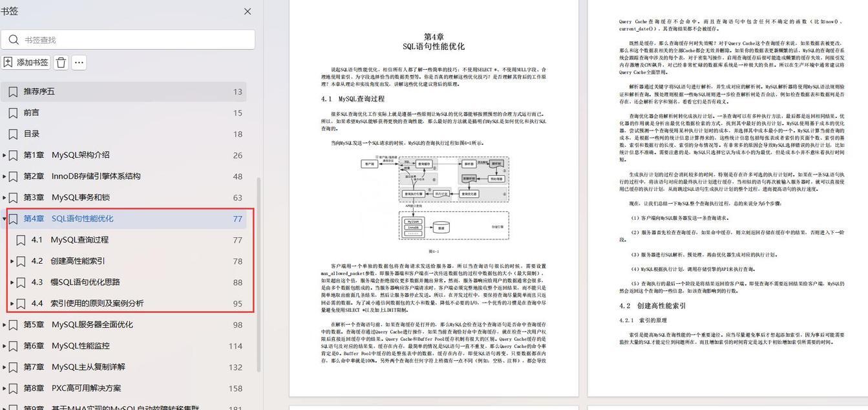Click the 书签查找 search field

pyautogui.click(x=128, y=39)
